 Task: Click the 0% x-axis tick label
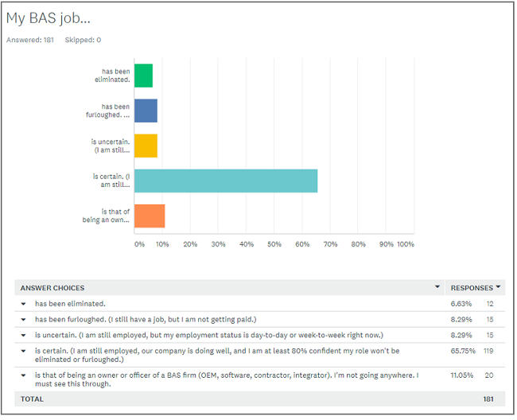[x=139, y=244]
